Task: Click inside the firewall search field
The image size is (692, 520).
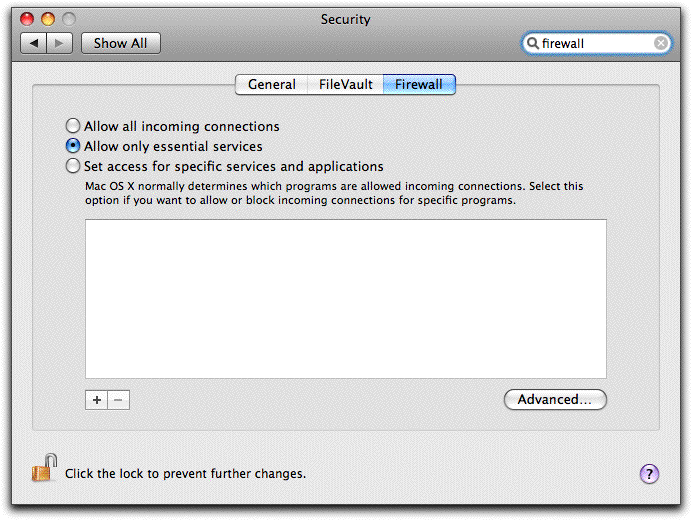Action: 596,43
